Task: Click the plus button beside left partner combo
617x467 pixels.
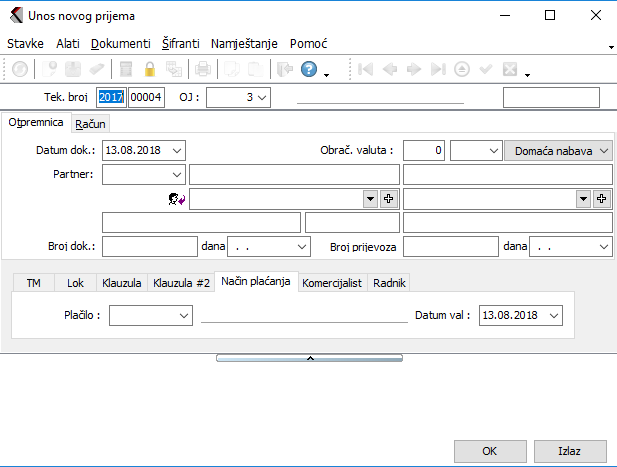Action: click(x=389, y=199)
